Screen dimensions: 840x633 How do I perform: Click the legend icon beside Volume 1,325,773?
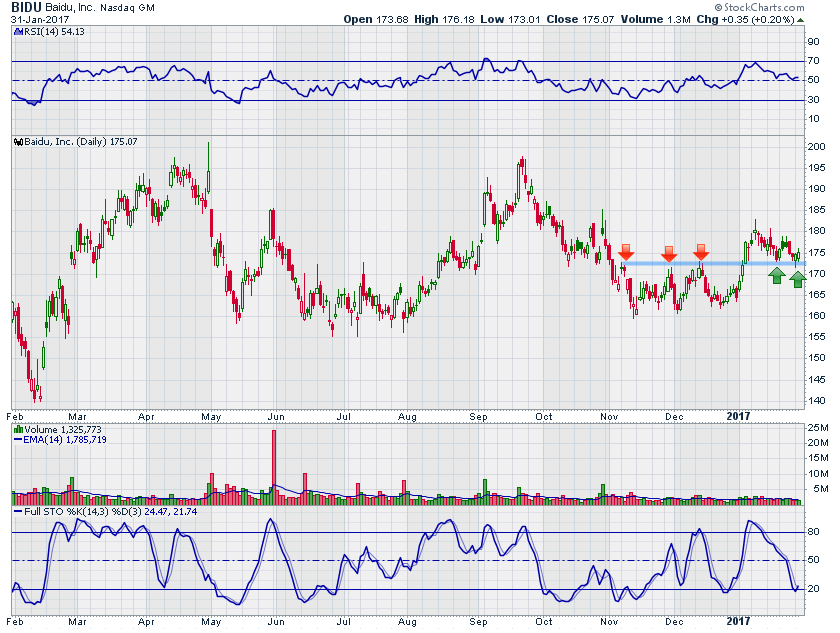click(16, 429)
